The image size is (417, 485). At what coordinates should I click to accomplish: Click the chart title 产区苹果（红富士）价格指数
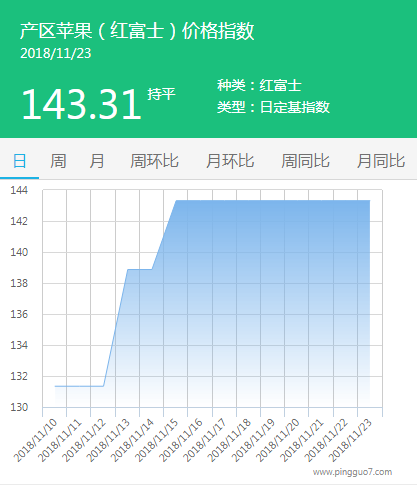[x=137, y=31]
